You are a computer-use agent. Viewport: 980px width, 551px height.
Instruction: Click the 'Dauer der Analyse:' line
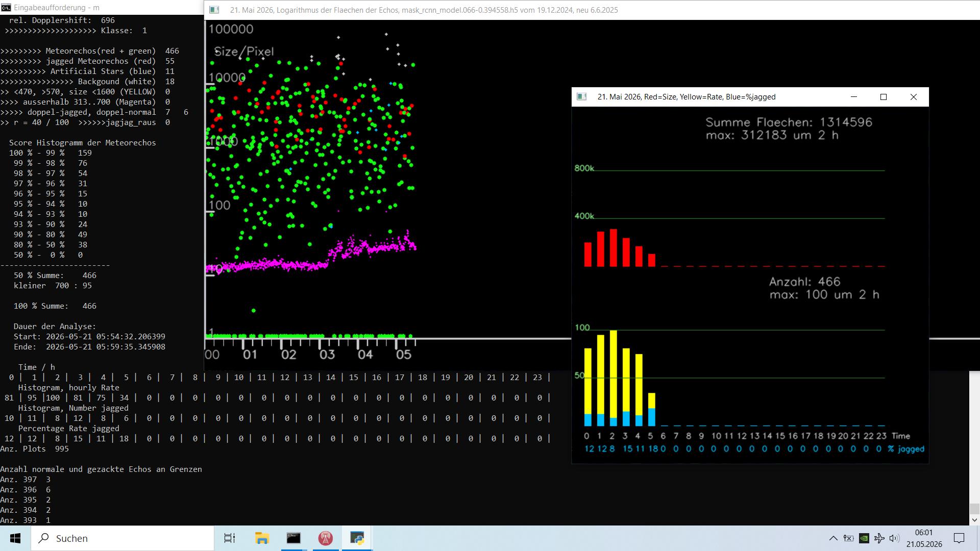pos(55,327)
